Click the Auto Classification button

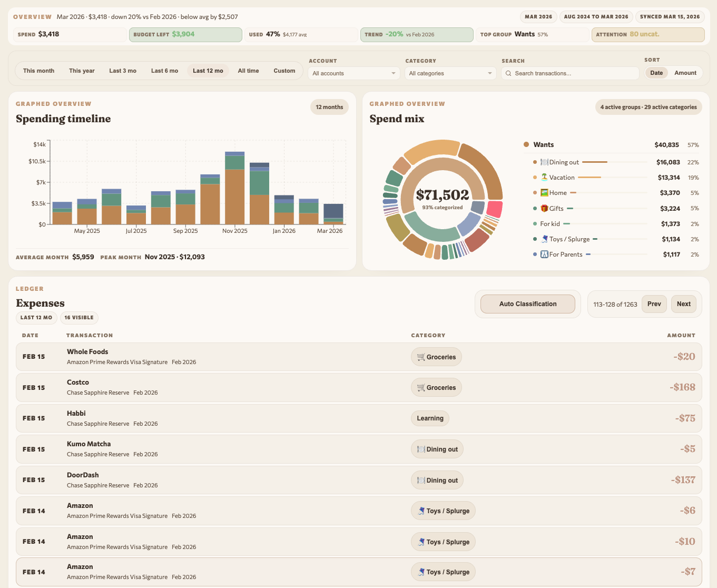[527, 303]
